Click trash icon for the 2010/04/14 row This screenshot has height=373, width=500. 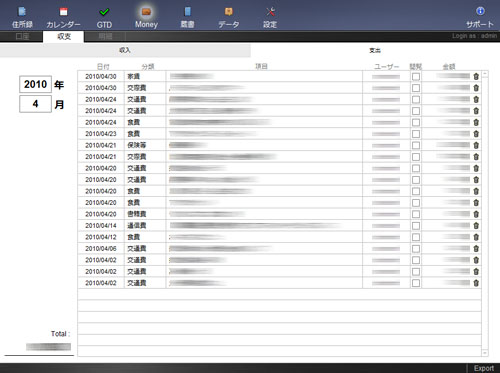(x=476, y=226)
